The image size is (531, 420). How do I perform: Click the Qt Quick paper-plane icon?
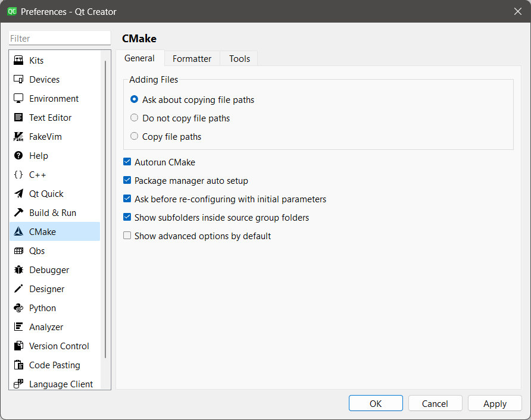click(x=18, y=194)
